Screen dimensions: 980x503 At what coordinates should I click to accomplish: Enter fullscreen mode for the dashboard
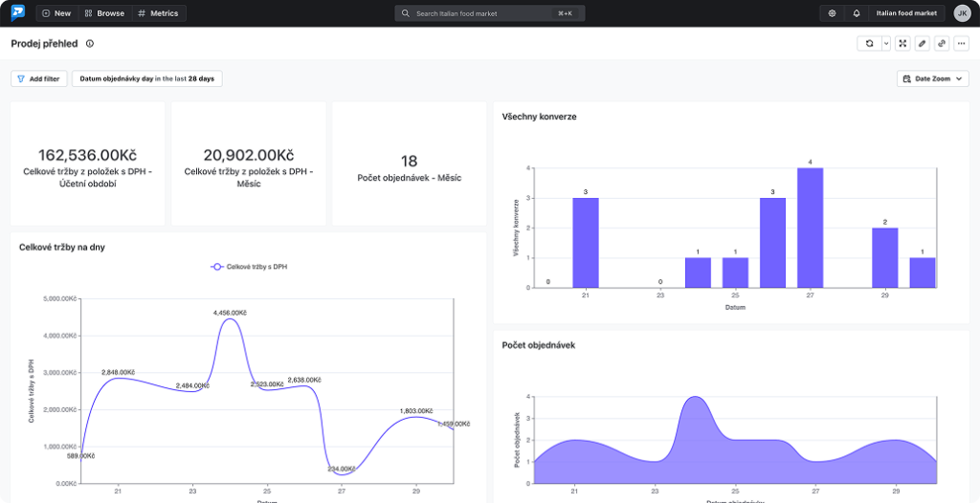coord(902,44)
